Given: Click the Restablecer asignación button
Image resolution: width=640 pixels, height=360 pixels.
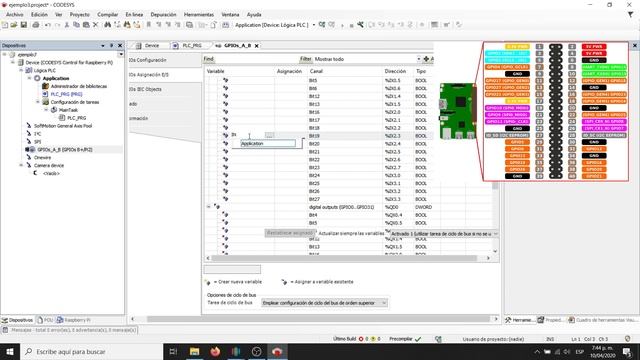Looking at the screenshot, I should pyautogui.click(x=290, y=233).
